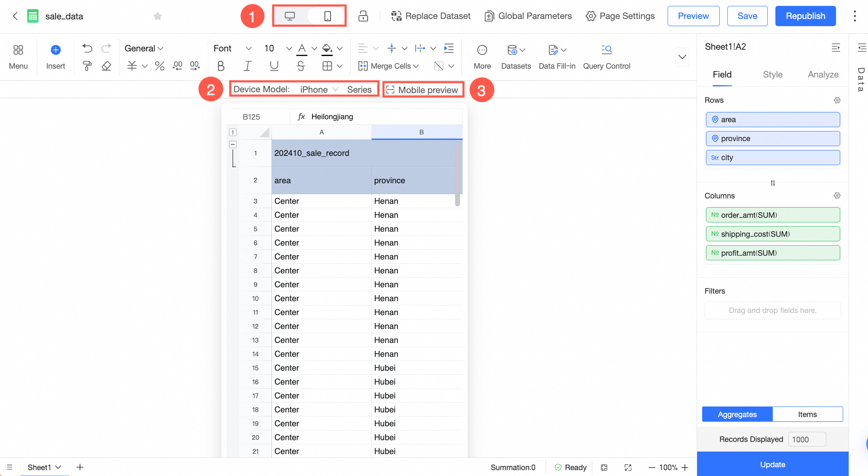Switch to mobile layout view
The width and height of the screenshot is (868, 476).
(x=327, y=16)
